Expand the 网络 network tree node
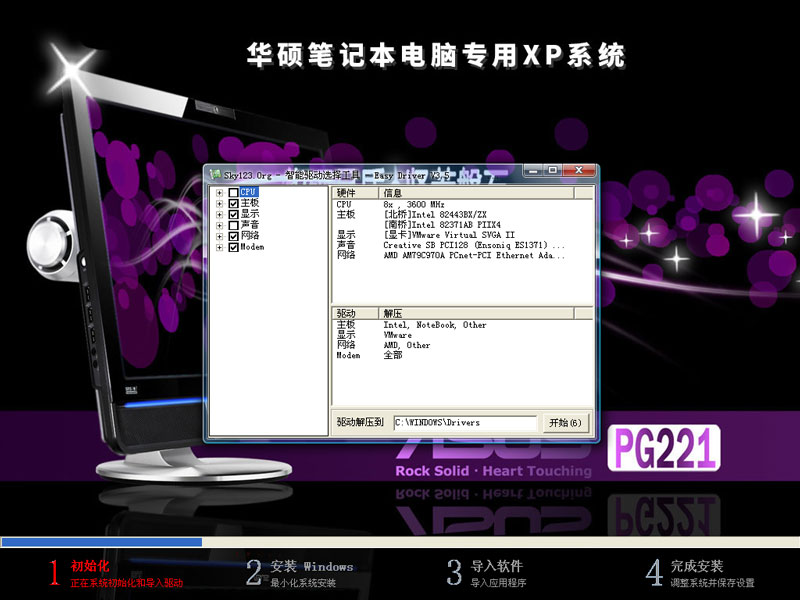This screenshot has width=800, height=600. coord(218,237)
